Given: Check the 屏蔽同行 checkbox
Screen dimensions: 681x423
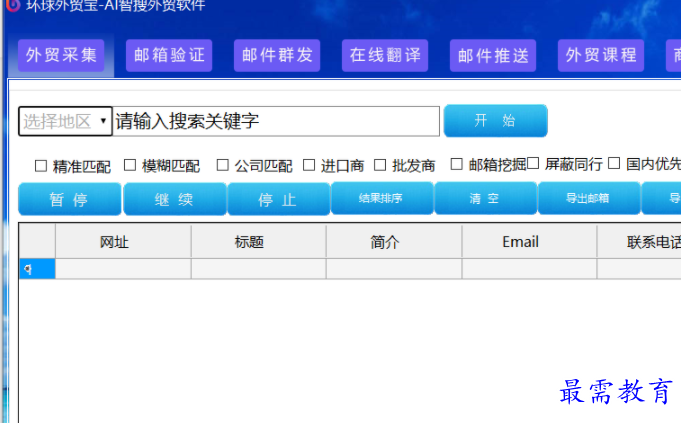Looking at the screenshot, I should 533,163.
